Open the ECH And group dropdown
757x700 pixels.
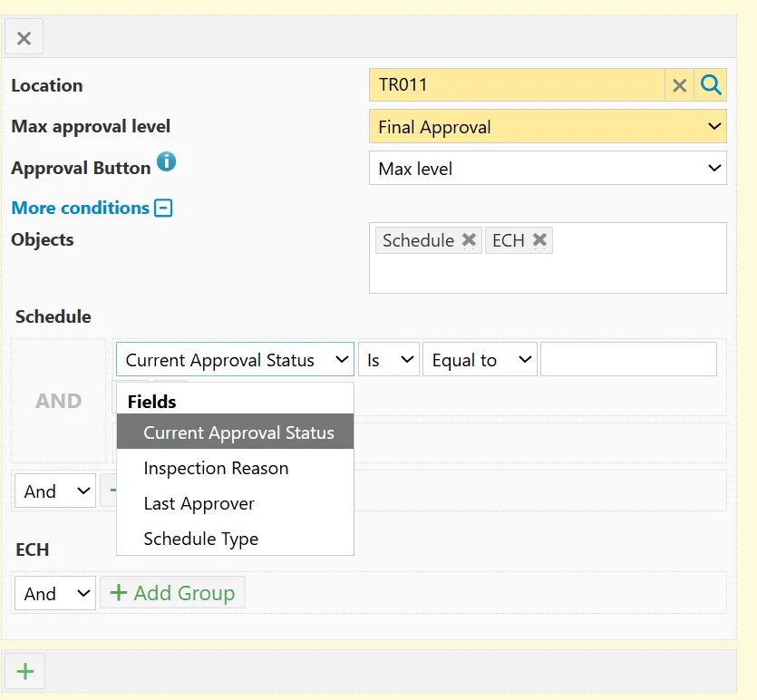point(55,593)
